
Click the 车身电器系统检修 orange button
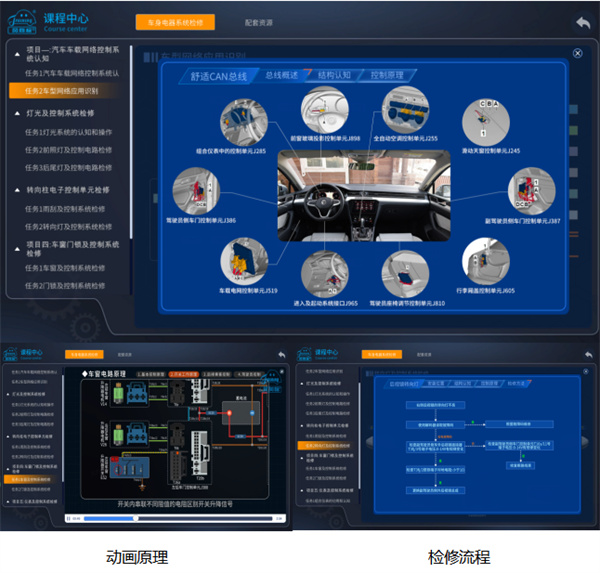click(174, 21)
